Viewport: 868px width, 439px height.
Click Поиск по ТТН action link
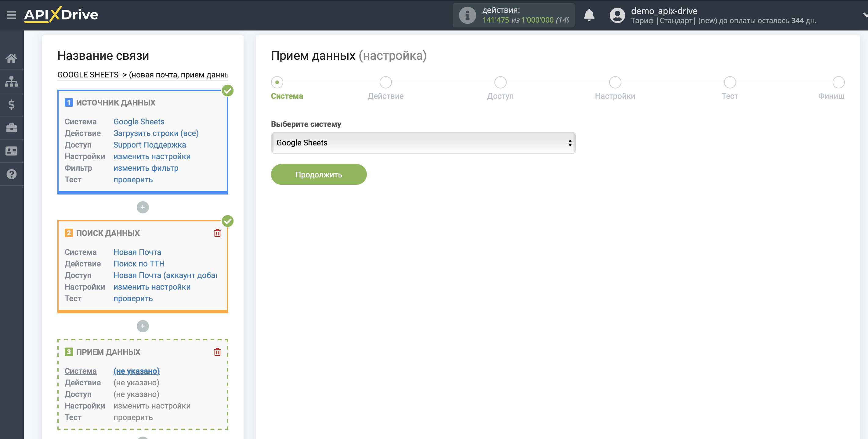tap(139, 264)
